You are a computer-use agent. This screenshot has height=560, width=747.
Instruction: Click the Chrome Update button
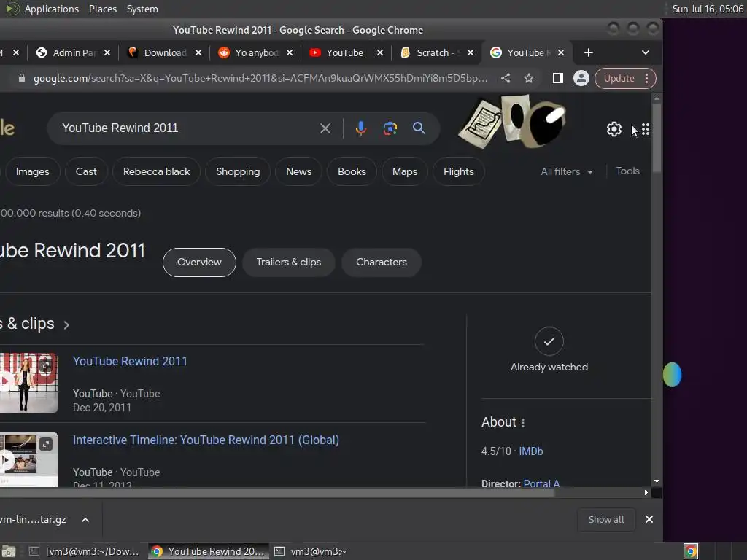(619, 79)
